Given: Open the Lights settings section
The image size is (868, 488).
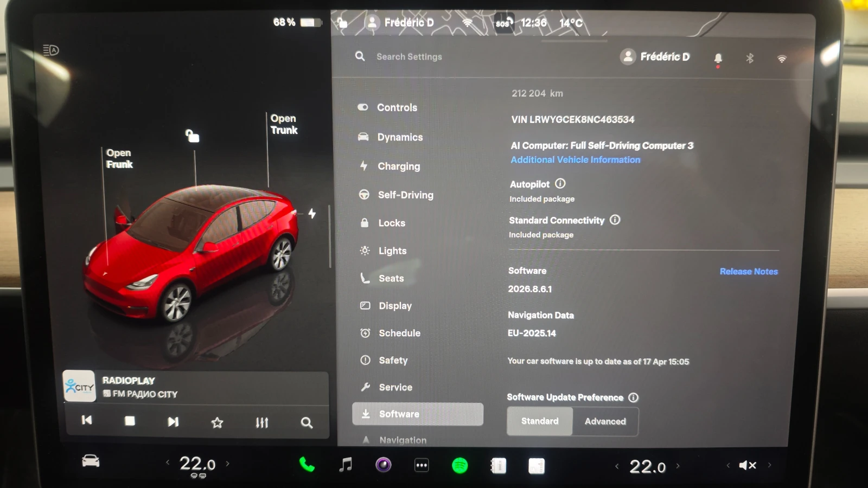Looking at the screenshot, I should 392,251.
